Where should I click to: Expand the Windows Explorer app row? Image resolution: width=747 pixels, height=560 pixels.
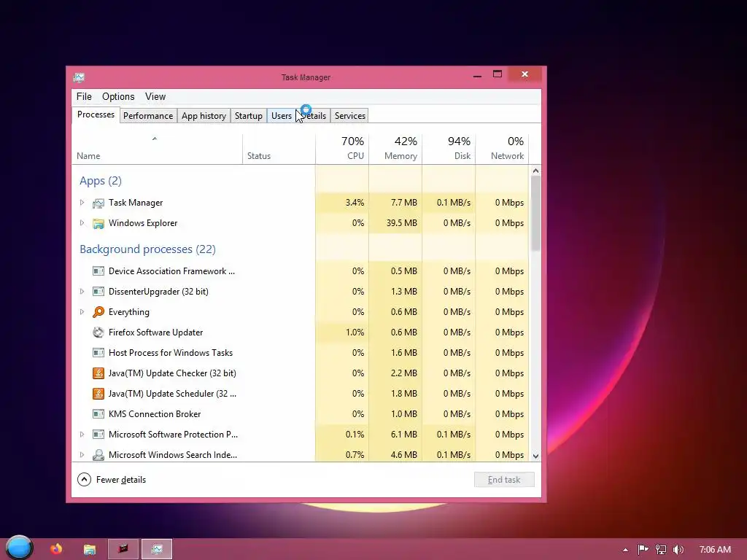click(82, 223)
